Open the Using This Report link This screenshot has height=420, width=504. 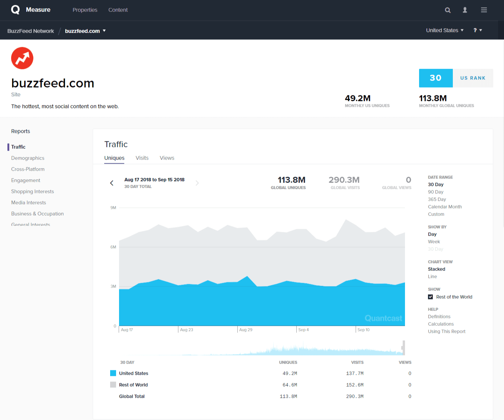click(447, 331)
